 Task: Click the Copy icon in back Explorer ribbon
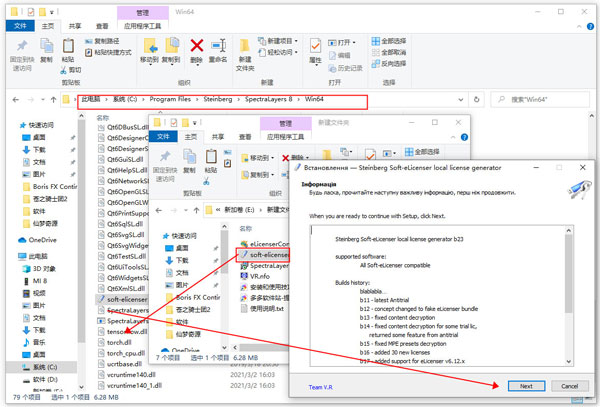click(46, 46)
